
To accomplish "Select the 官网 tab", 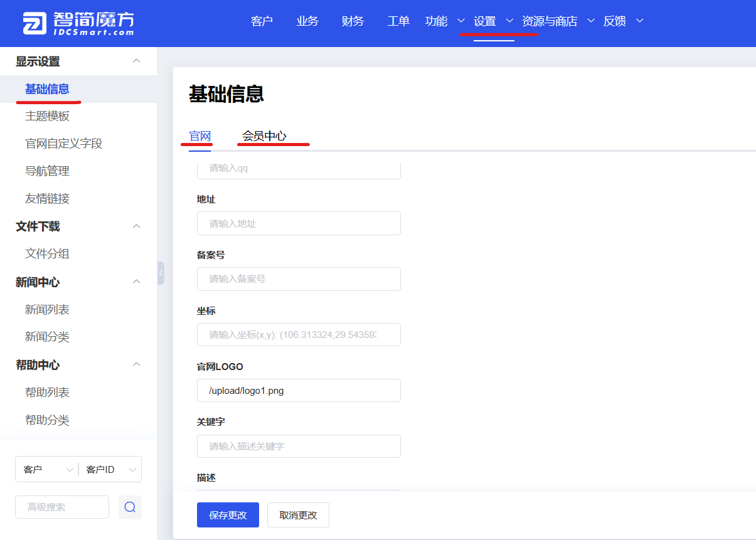I will pyautogui.click(x=200, y=136).
